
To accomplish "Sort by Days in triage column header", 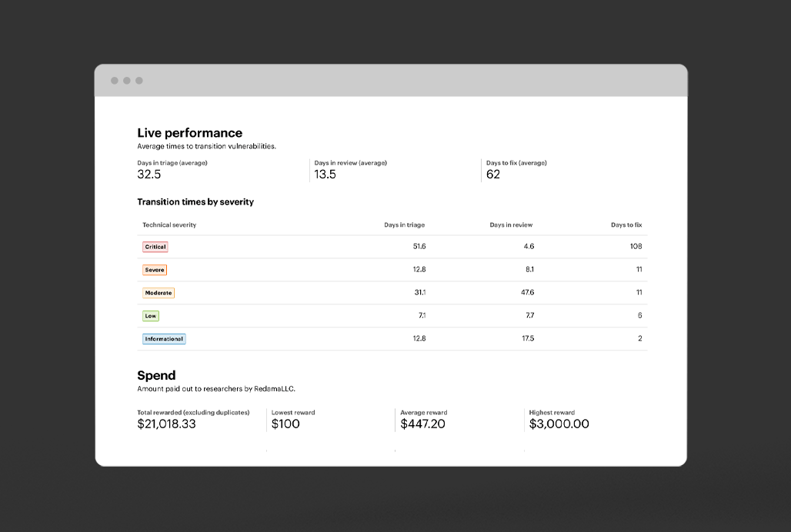I will coord(404,225).
